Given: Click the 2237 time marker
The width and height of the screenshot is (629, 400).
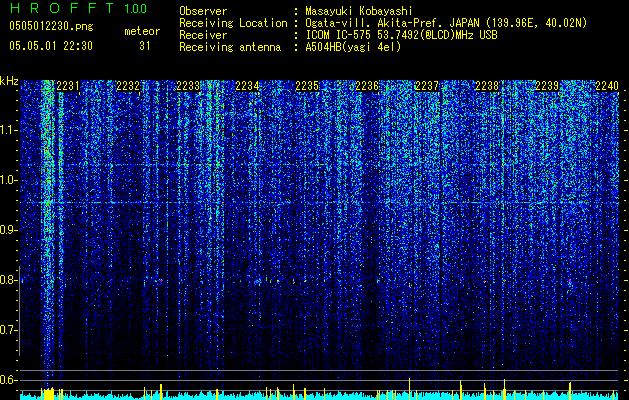Looking at the screenshot, I should [x=427, y=86].
